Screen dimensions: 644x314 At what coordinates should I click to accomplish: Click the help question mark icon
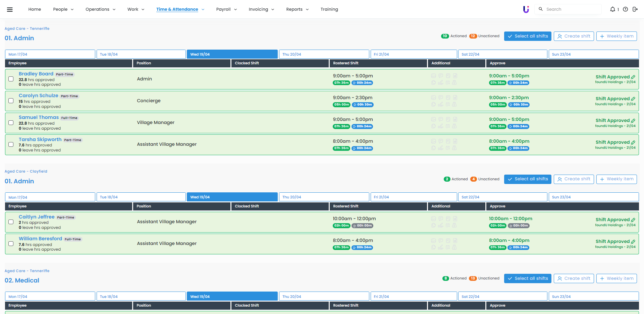point(625,9)
